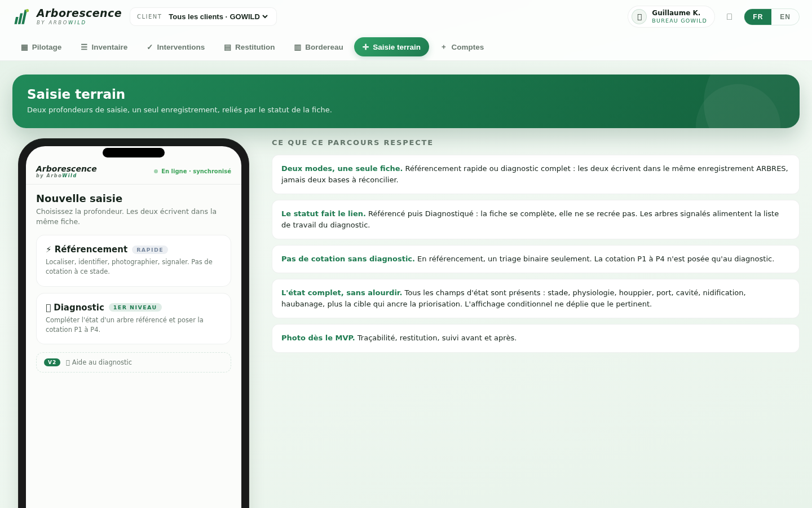Click the lightning icon on Référencement card
This screenshot has width=812, height=508.
pyautogui.click(x=48, y=249)
